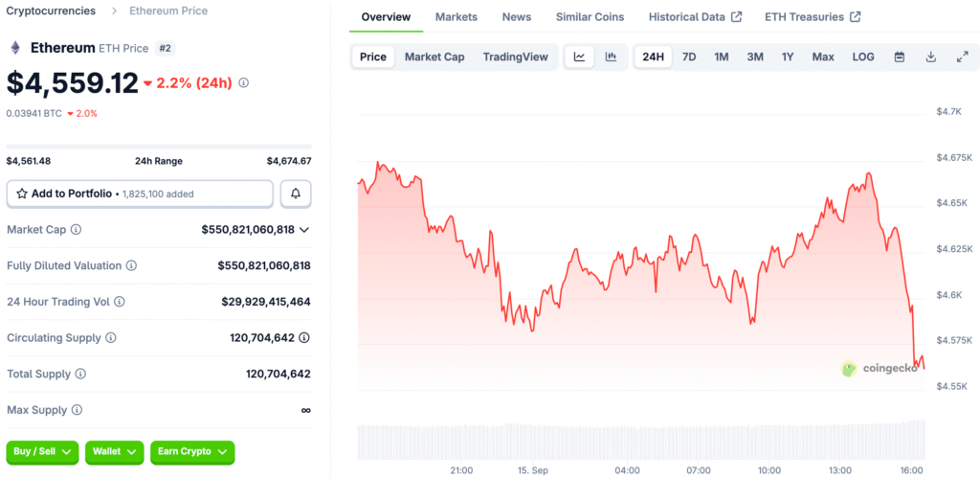
Task: Open the Earn Crypto dropdown
Action: point(192,451)
